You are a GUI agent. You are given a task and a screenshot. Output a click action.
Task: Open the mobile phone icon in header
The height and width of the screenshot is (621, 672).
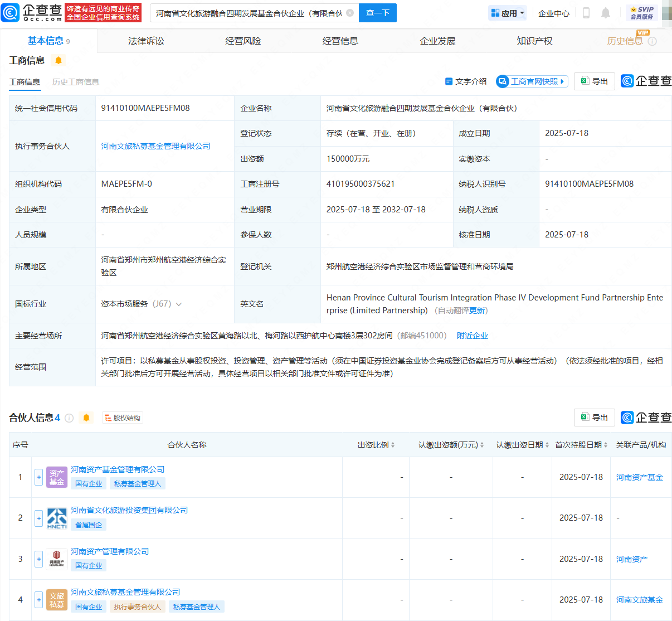click(x=586, y=13)
